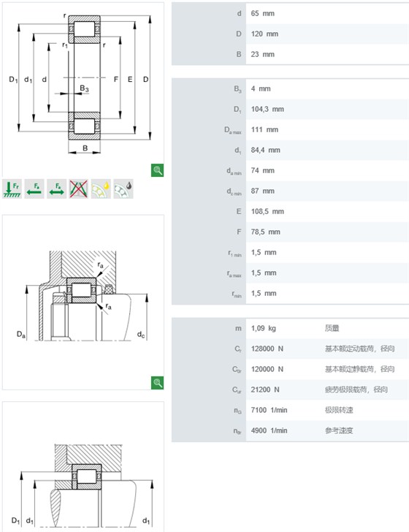Click the oil lubrication icon with yellow drop

(x=101, y=189)
